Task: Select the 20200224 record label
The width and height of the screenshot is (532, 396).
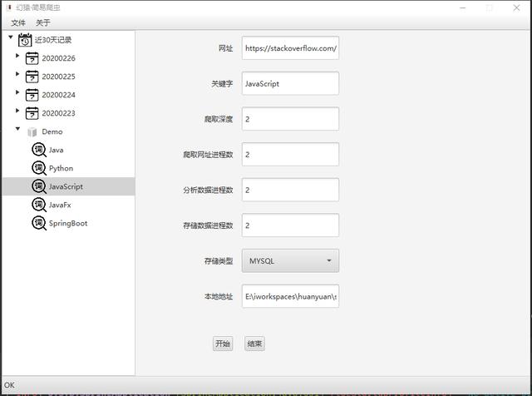Action: [59, 95]
